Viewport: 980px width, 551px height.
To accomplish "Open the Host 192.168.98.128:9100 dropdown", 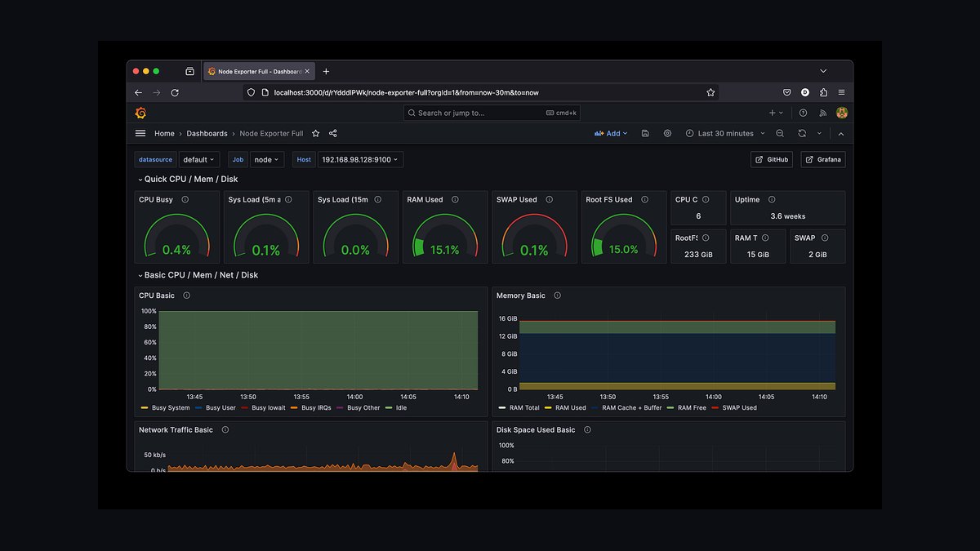I will pyautogui.click(x=360, y=160).
